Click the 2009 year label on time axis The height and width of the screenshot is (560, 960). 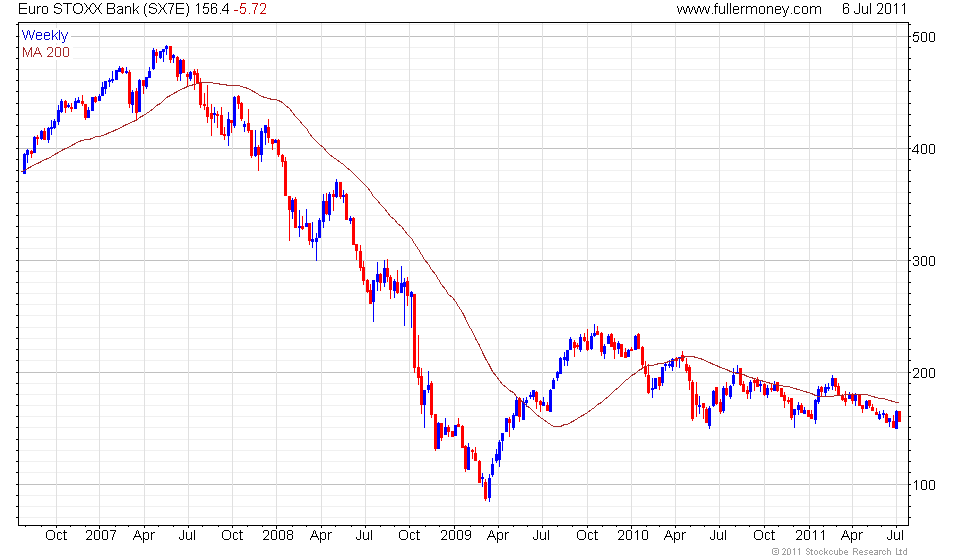pyautogui.click(x=456, y=536)
